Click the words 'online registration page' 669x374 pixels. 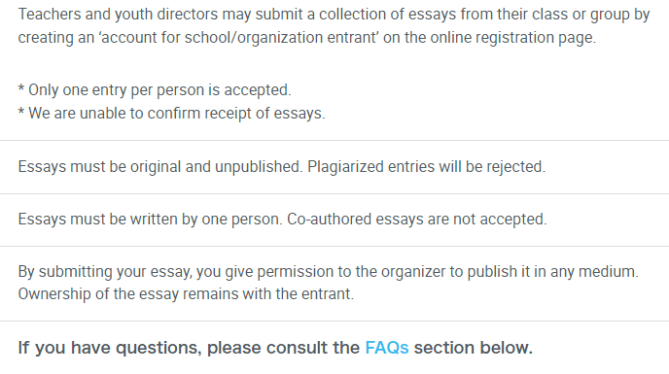coord(512,38)
